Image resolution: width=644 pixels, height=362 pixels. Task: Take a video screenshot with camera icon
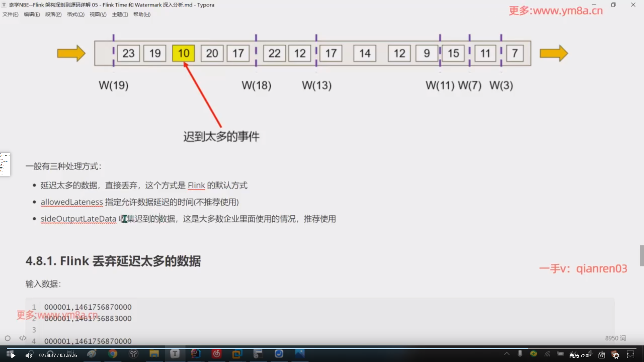click(x=602, y=356)
